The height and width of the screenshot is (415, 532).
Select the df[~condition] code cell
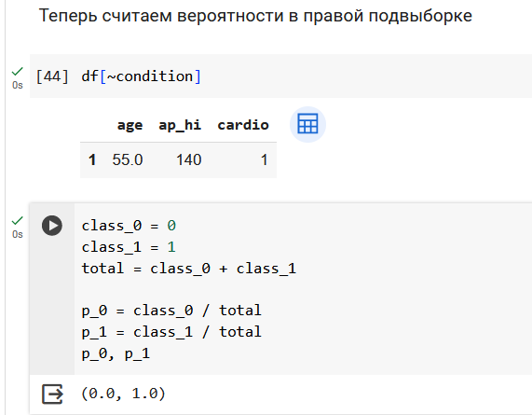(281, 76)
